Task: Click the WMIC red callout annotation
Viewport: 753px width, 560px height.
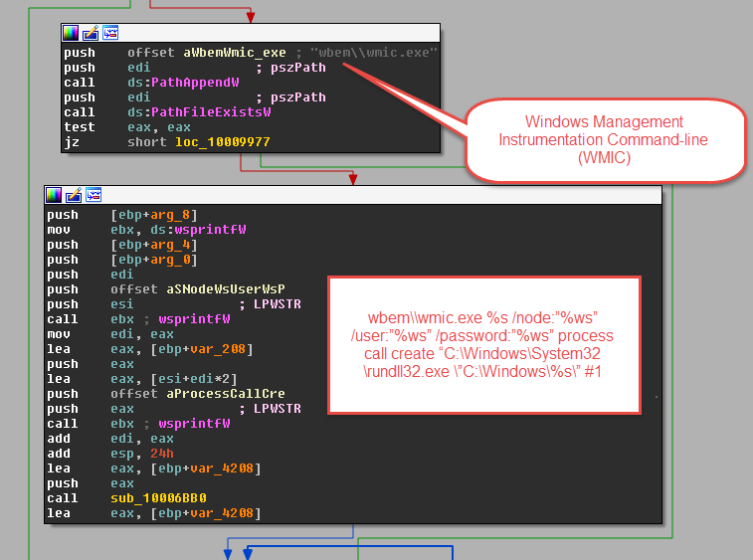Action: coord(603,140)
